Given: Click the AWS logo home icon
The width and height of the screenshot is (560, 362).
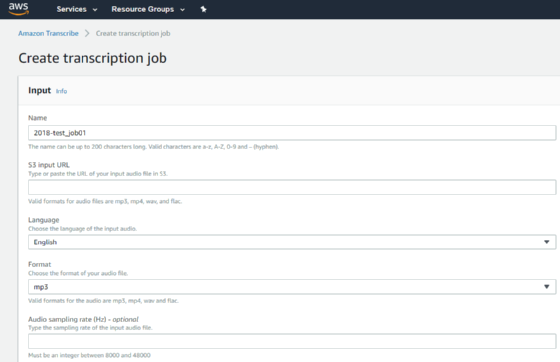Looking at the screenshot, I should click(x=19, y=9).
